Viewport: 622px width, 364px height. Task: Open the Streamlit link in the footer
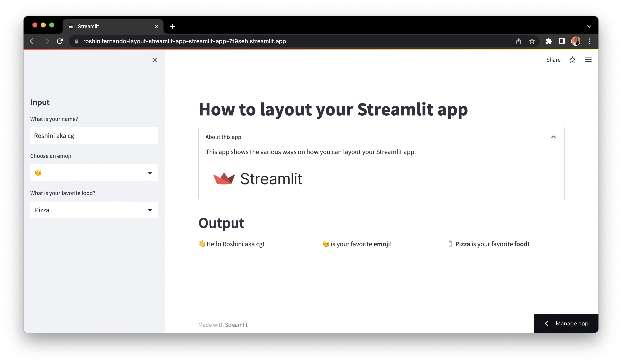coord(236,325)
